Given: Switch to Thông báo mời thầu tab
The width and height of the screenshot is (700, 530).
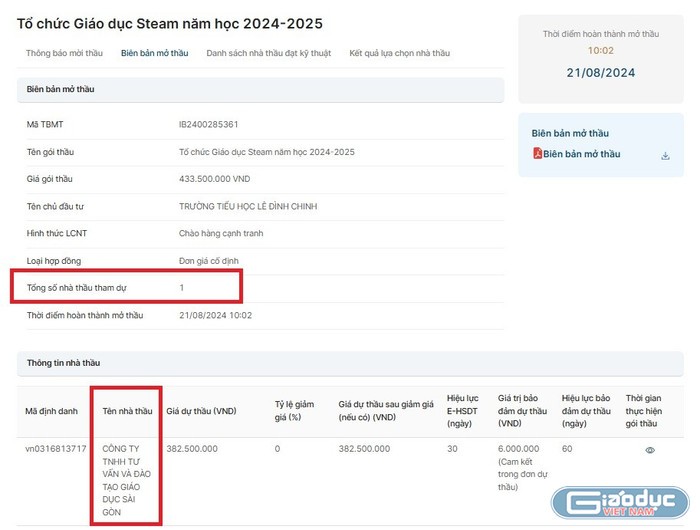Looking at the screenshot, I should (x=64, y=53).
